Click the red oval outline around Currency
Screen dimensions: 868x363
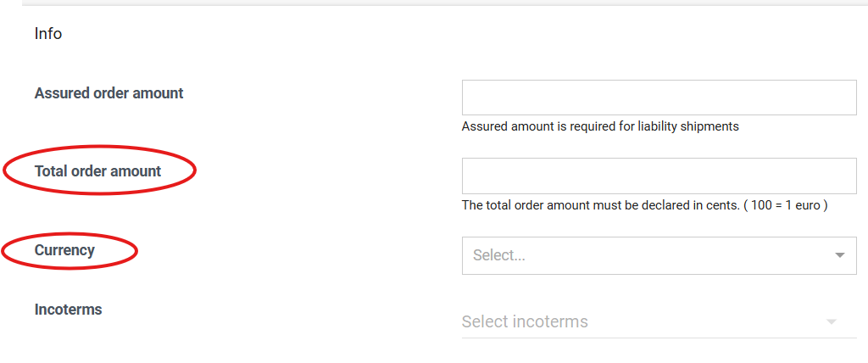pos(136,251)
